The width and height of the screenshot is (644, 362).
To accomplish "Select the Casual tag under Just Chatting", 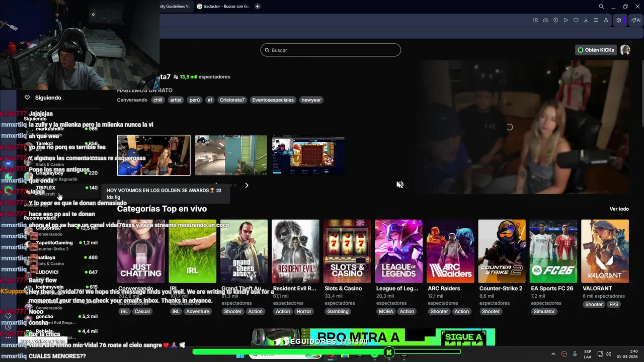I will [142, 312].
